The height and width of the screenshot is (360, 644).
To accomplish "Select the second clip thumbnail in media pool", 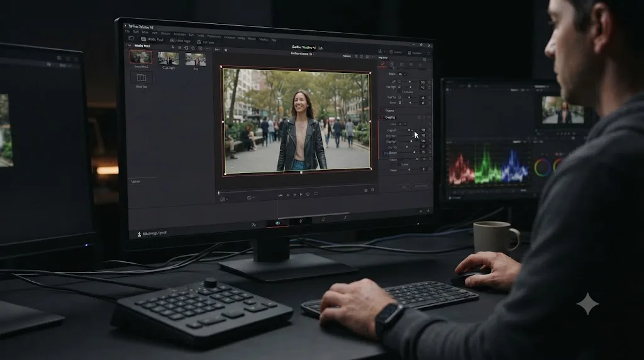I will tap(169, 59).
